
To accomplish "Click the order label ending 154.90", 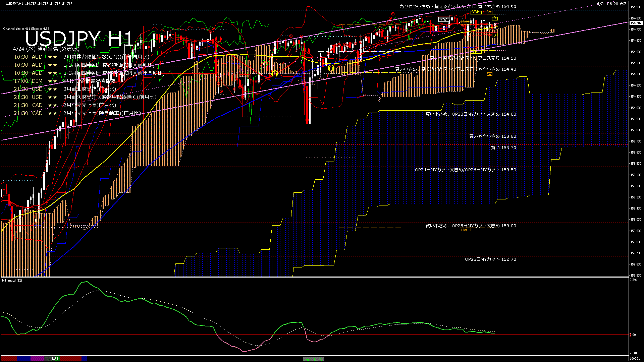I will coord(458,6).
